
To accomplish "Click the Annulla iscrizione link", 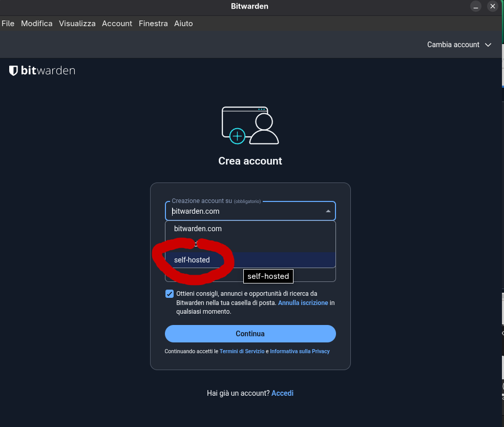I will click(303, 303).
